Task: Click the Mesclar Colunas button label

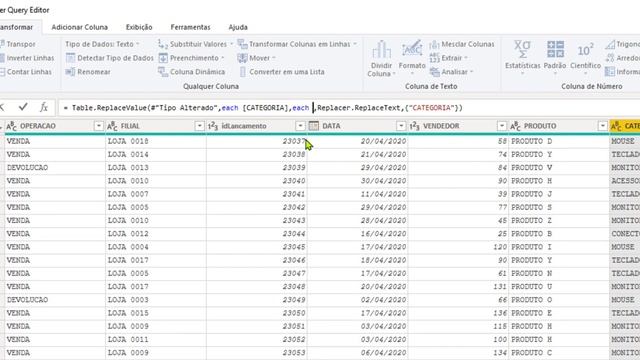Action: click(468, 44)
